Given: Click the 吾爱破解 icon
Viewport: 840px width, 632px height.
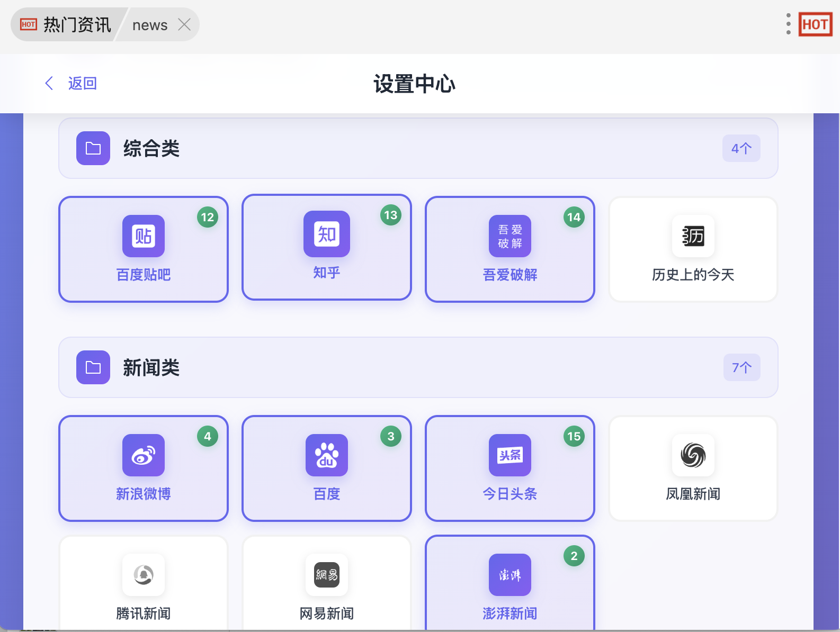Looking at the screenshot, I should tap(510, 236).
